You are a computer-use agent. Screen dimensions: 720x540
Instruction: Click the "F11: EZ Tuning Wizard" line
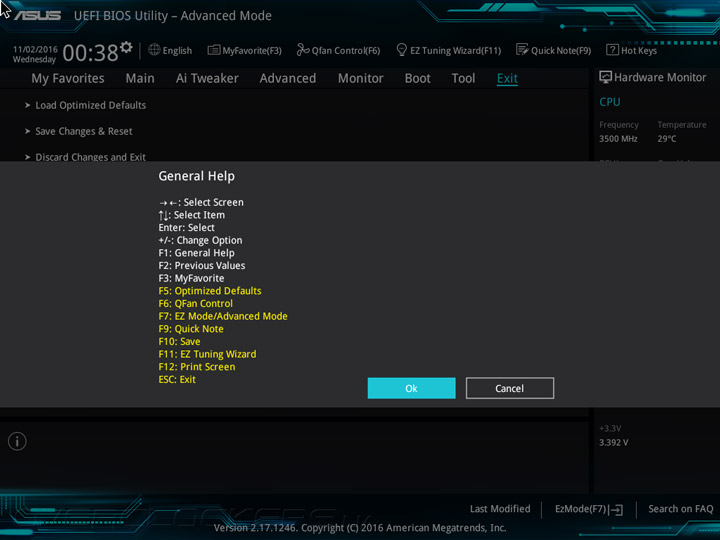pos(208,354)
